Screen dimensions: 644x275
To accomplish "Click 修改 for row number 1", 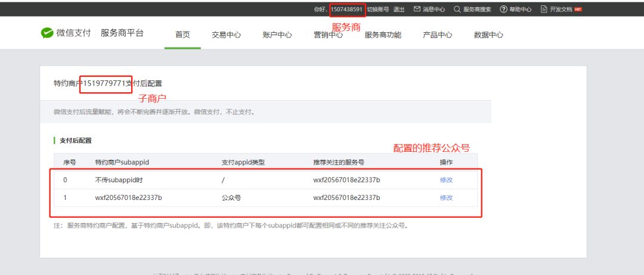I will pos(447,198).
